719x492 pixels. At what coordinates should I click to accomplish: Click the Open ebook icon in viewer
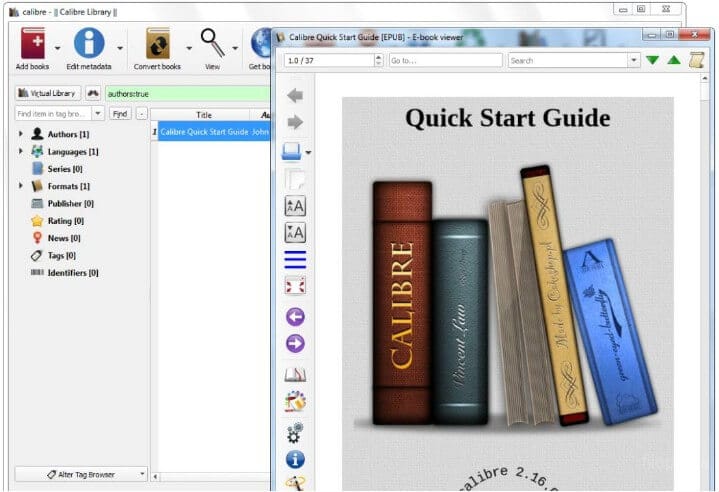292,152
